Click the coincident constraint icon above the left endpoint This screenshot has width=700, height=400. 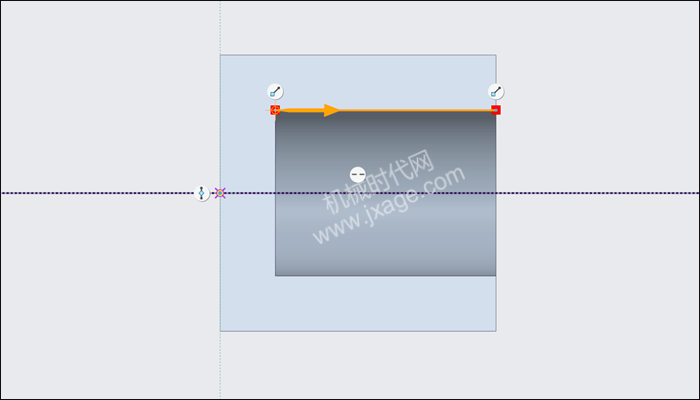pos(275,92)
